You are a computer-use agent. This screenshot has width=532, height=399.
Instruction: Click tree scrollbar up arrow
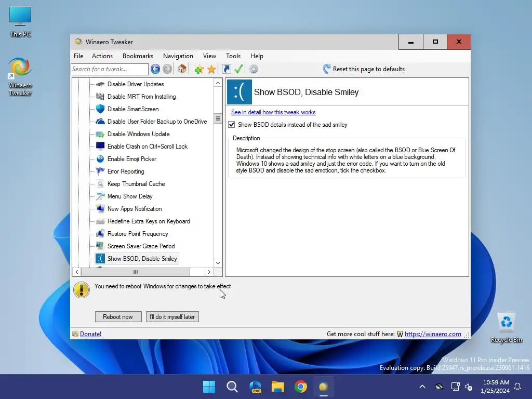point(218,83)
